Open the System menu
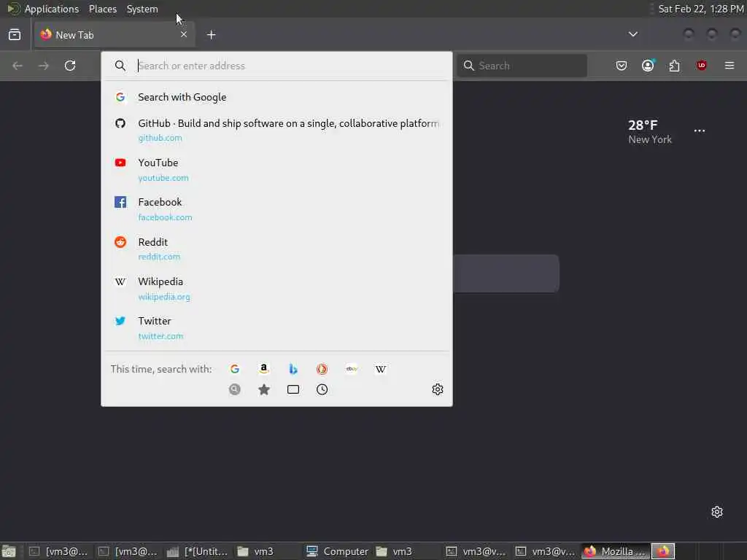 tap(142, 9)
